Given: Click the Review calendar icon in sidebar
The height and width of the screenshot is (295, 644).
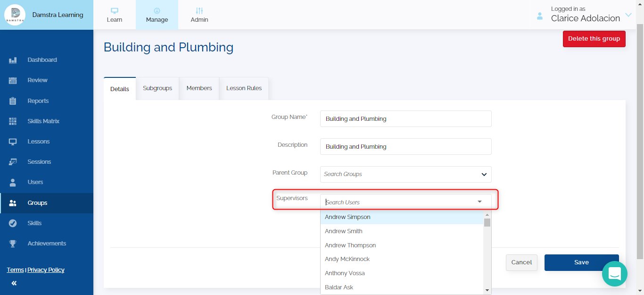Looking at the screenshot, I should pyautogui.click(x=13, y=80).
